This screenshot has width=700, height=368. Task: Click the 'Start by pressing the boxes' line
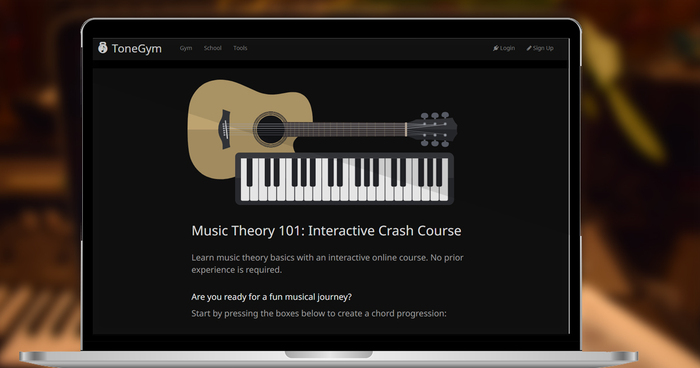tap(319, 313)
